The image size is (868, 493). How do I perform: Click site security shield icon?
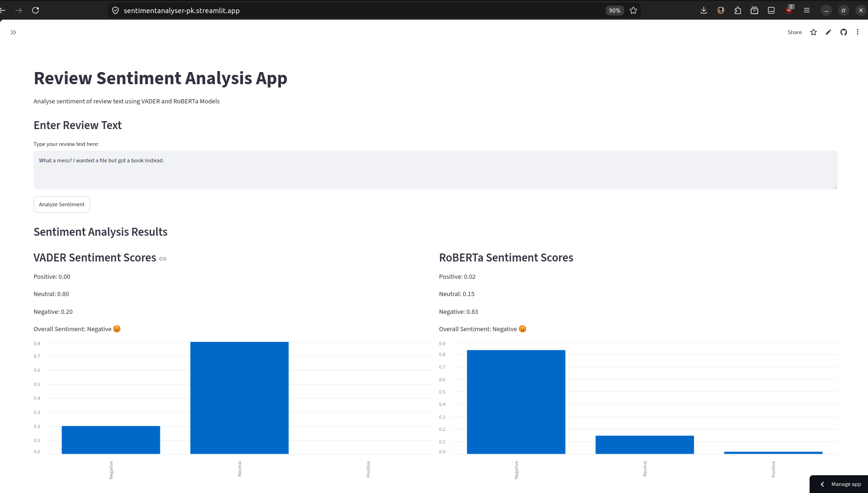[115, 10]
